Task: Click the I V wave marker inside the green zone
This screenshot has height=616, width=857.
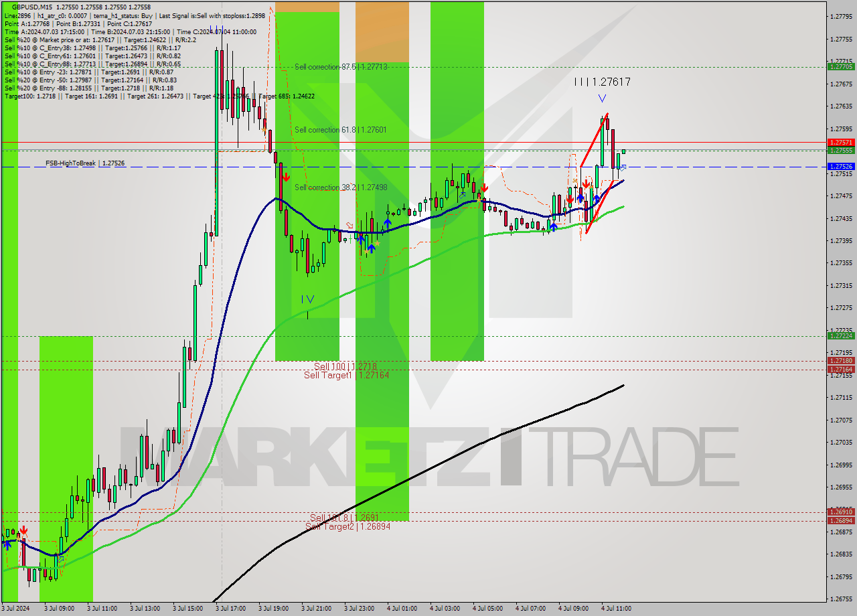Action: 309,299
